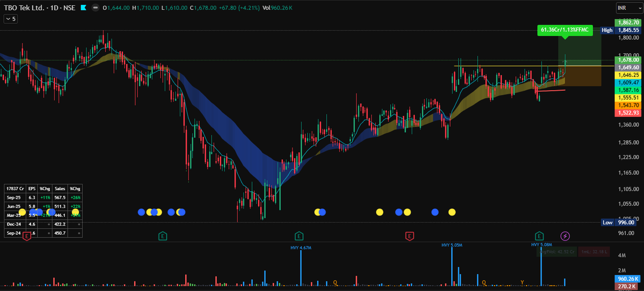Click the 1,360.00 price axis label
This screenshot has width=644, height=291.
(628, 125)
